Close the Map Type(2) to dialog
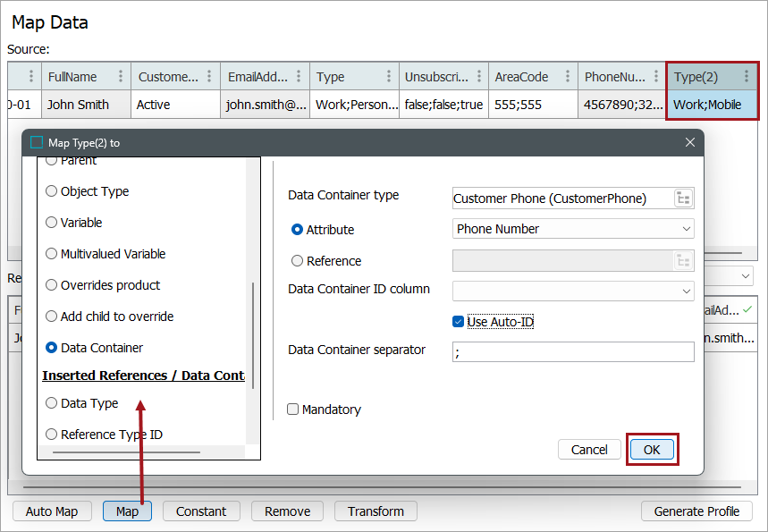 [x=689, y=142]
